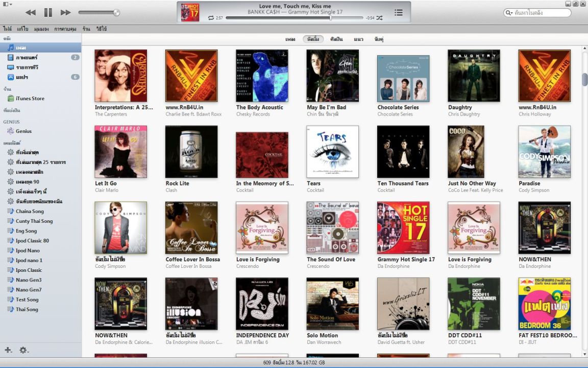Screen dimensions: 588x368
Task: Open iTunes Store in sidebar
Action: 40,98
